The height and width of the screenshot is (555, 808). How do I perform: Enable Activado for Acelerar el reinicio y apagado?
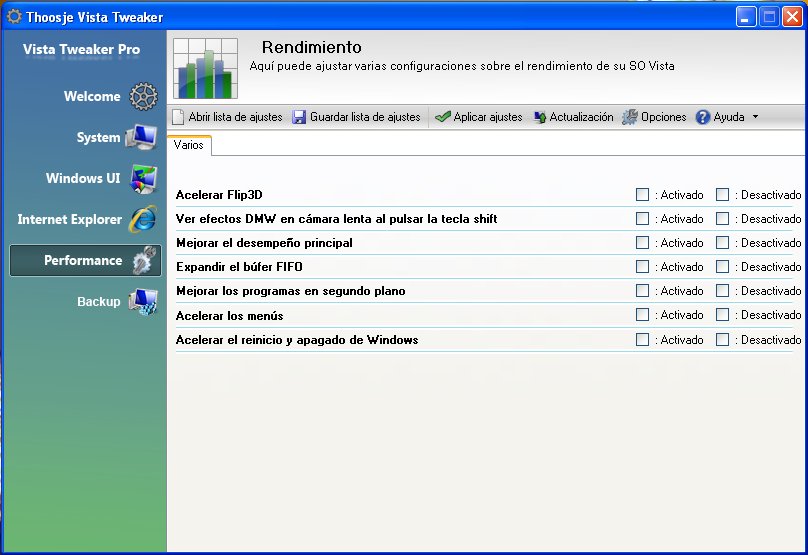click(x=642, y=339)
